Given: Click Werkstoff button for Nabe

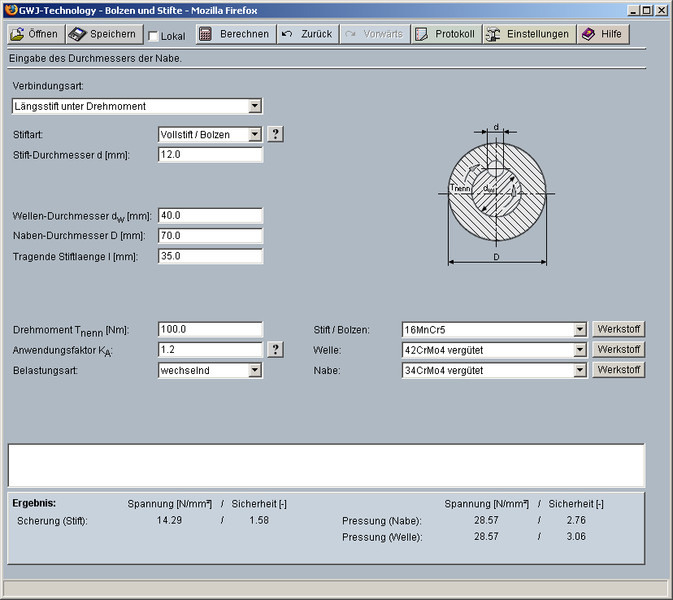Looking at the screenshot, I should (618, 370).
